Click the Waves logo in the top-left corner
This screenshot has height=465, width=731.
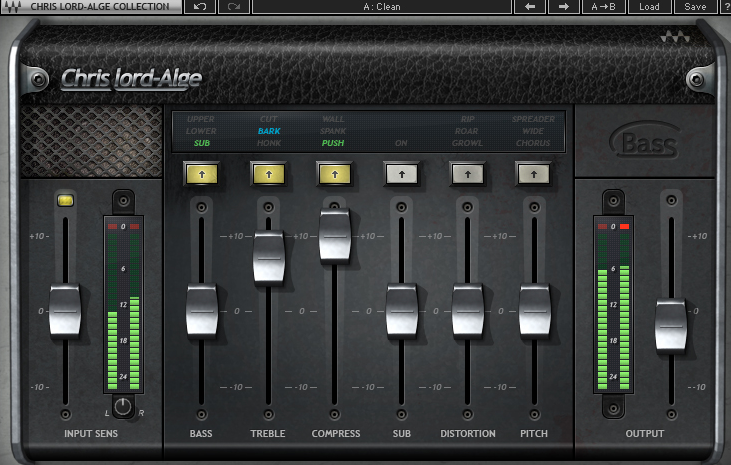tap(13, 7)
